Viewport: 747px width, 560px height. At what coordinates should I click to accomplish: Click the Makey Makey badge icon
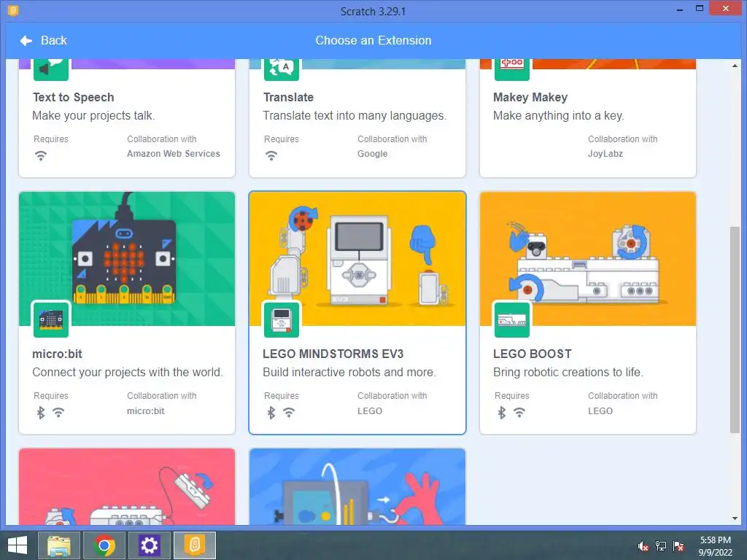(x=511, y=69)
